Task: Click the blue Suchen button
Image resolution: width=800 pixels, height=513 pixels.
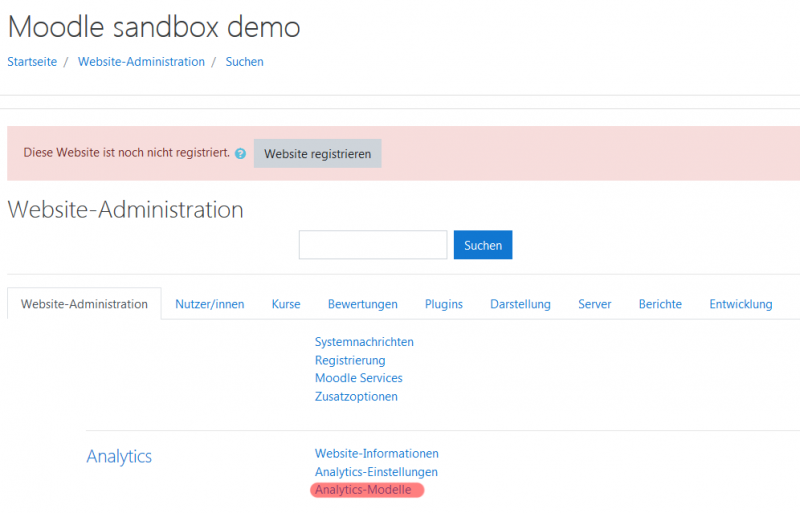Action: (x=483, y=245)
